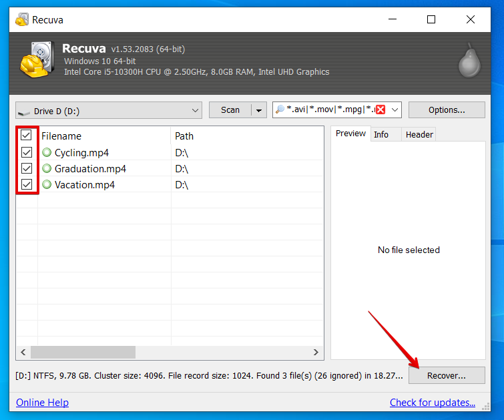Clear the filter with red X icon
The width and height of the screenshot is (504, 420).
coord(381,110)
